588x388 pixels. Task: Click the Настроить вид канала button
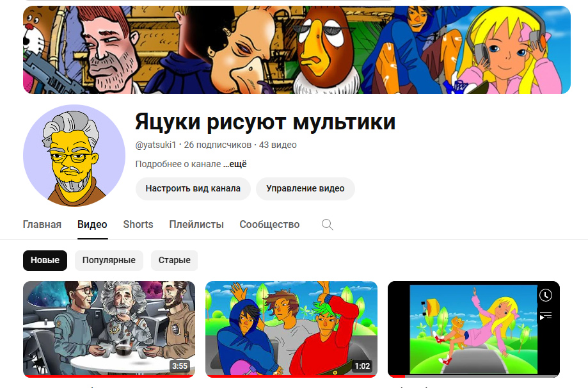(x=193, y=189)
